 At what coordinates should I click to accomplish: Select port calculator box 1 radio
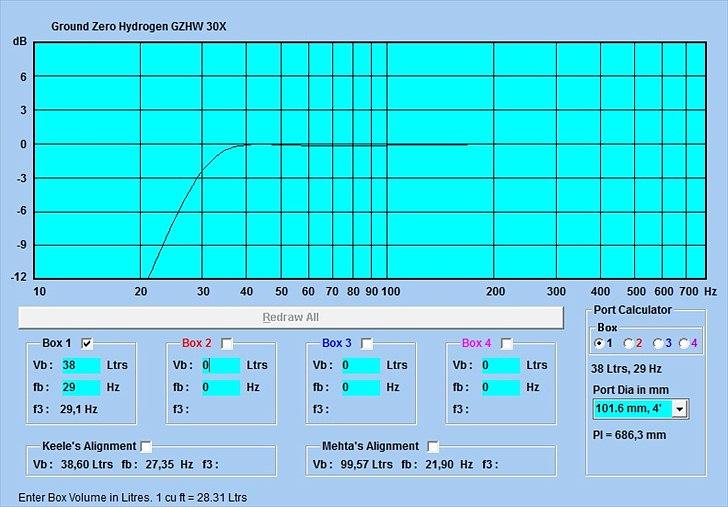tap(599, 343)
